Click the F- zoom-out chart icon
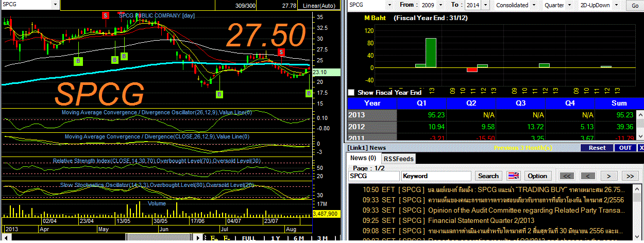 pyautogui.click(x=227, y=238)
